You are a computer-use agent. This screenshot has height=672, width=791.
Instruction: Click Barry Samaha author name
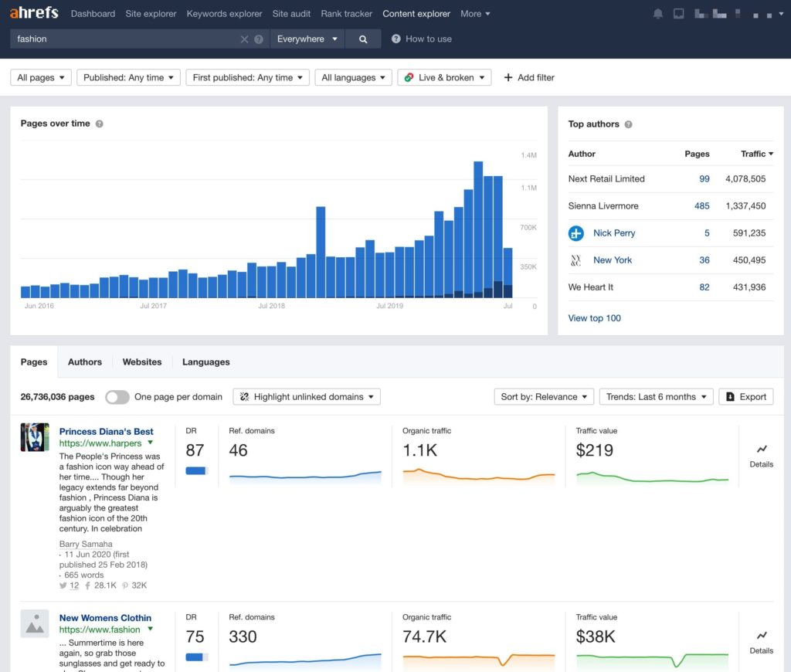(x=86, y=544)
